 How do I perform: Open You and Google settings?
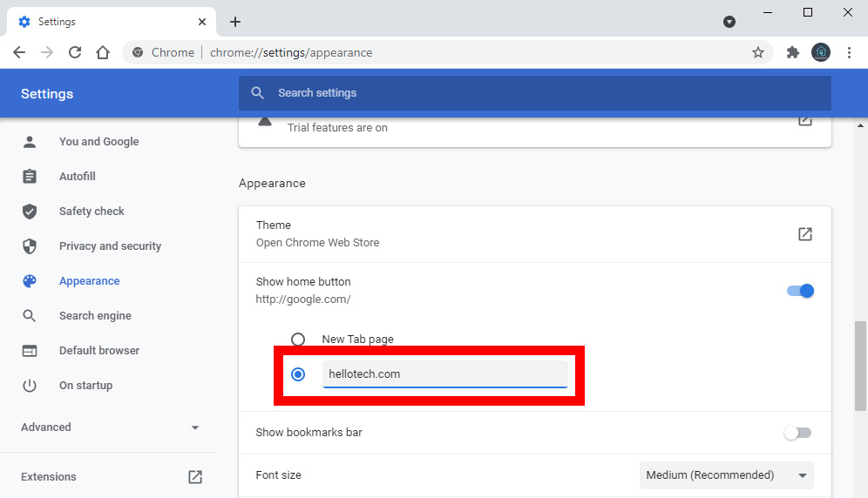(99, 142)
